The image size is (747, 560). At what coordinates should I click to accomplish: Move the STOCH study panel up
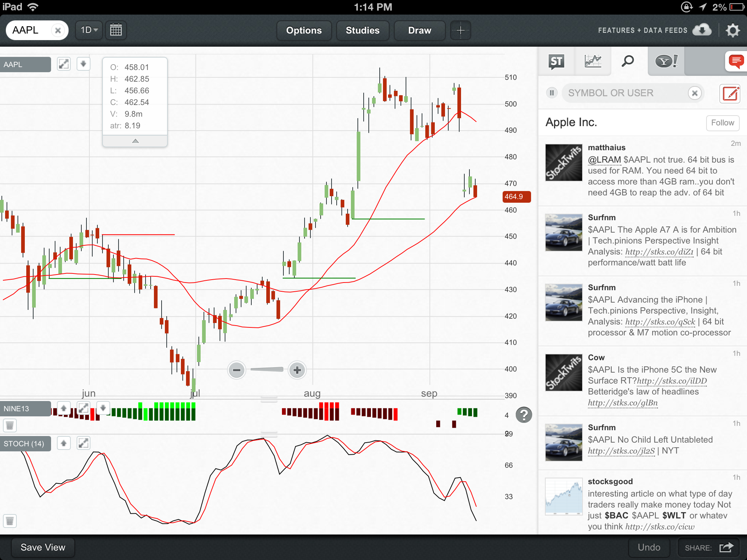click(63, 443)
